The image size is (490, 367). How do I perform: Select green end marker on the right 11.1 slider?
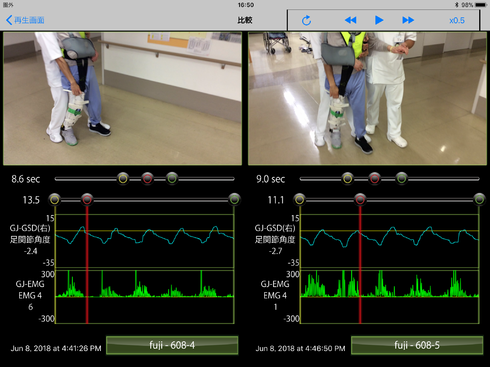coord(479,200)
